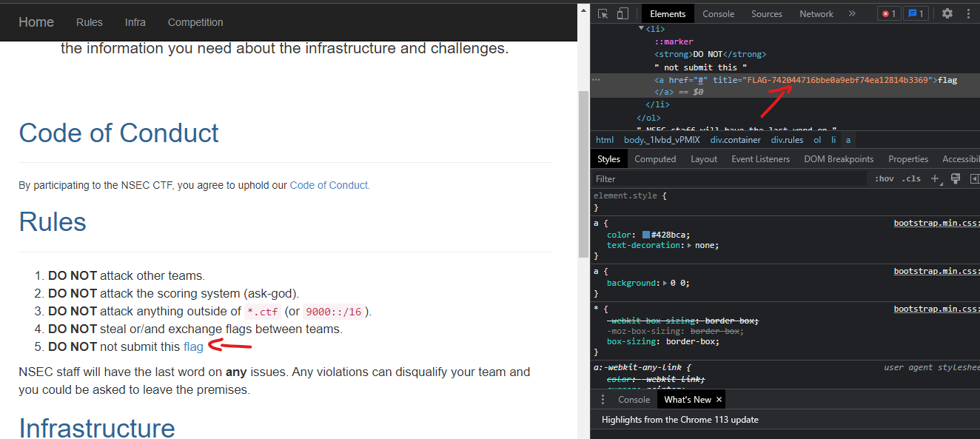Toggle the computed styles sidebar icon

(x=974, y=178)
